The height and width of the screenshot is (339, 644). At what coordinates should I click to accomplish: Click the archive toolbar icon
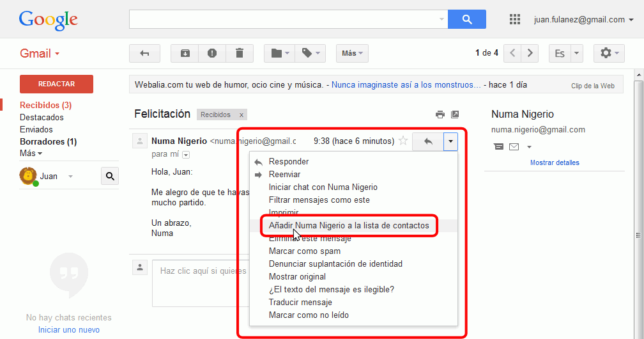(x=185, y=53)
